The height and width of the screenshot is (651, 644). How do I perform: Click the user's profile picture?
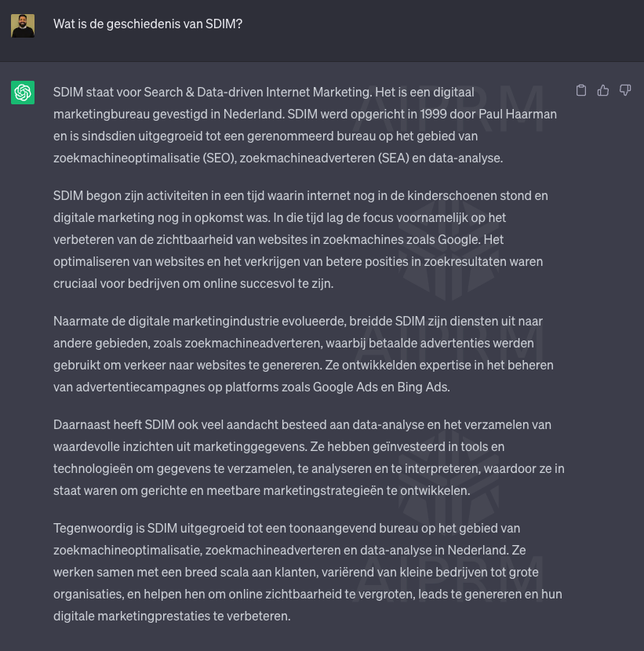coord(23,25)
